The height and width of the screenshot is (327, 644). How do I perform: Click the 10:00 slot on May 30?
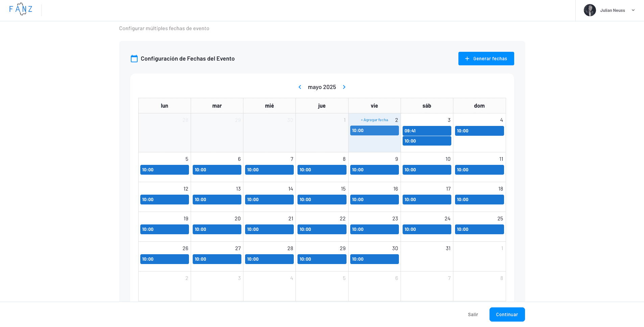374,259
